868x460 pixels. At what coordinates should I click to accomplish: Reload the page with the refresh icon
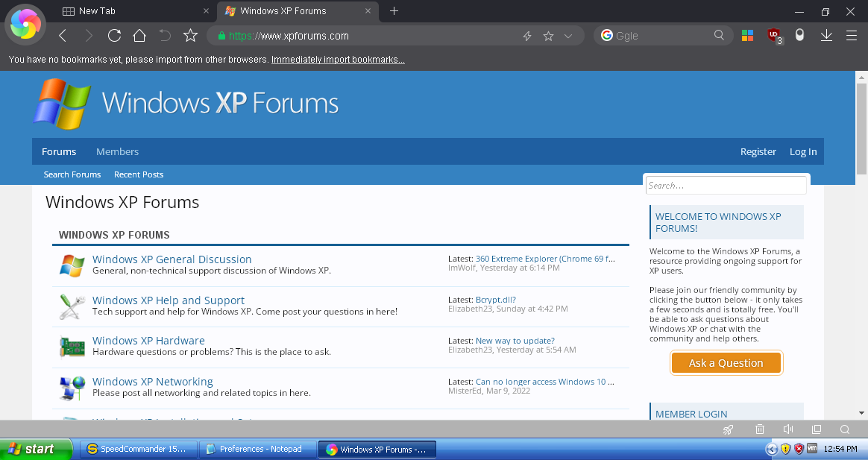114,36
